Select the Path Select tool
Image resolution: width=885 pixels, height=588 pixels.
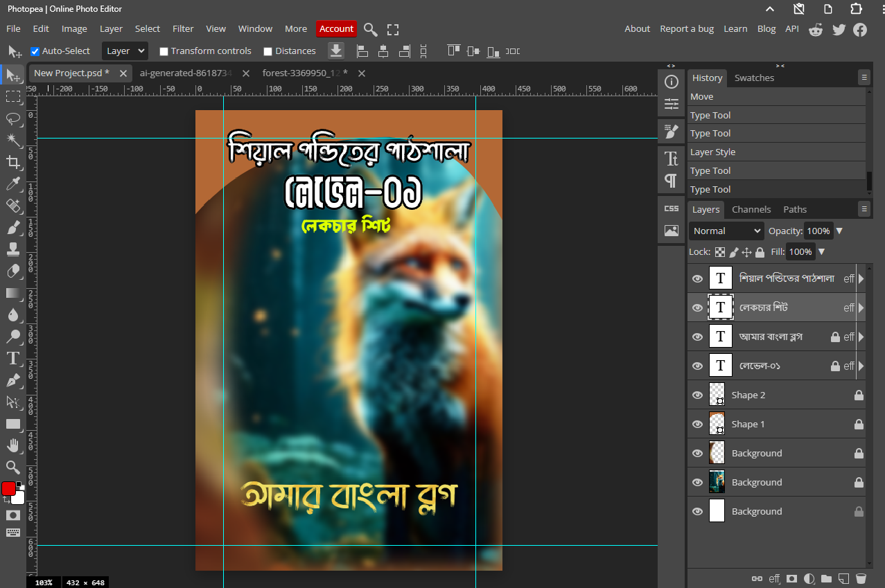[13, 402]
